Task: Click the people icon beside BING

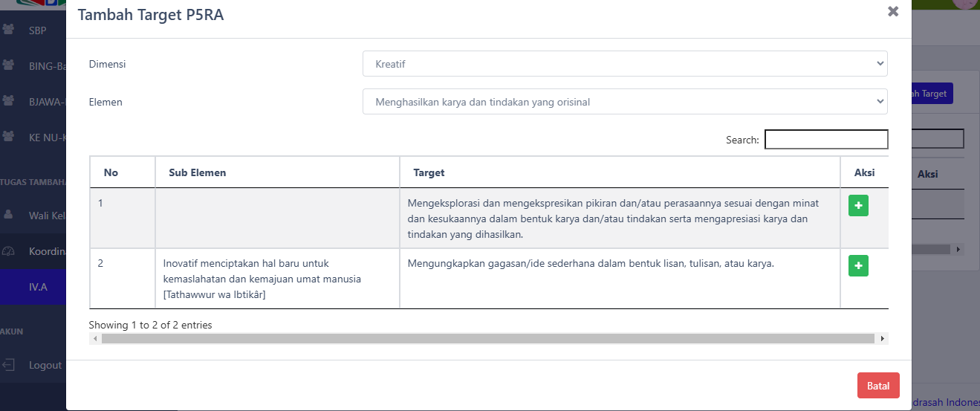Action: click(x=9, y=65)
